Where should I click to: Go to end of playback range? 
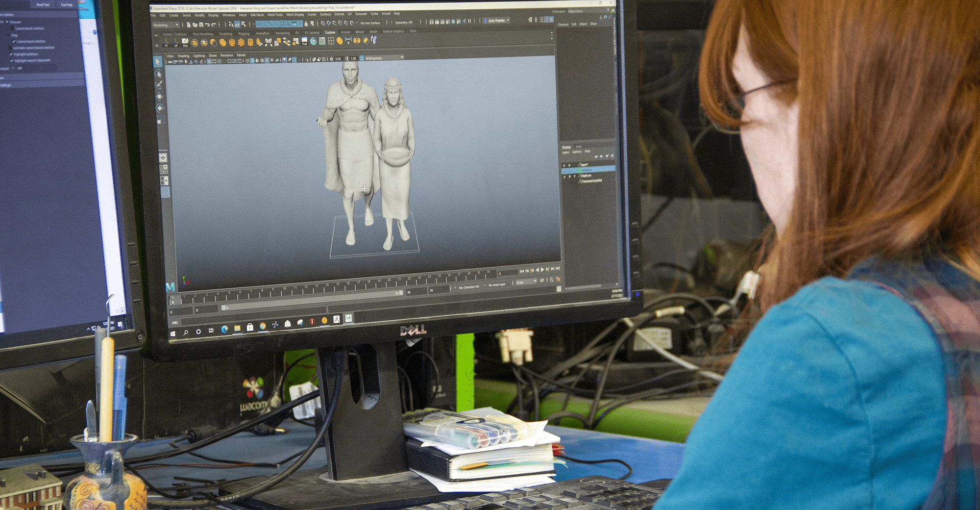point(558,269)
